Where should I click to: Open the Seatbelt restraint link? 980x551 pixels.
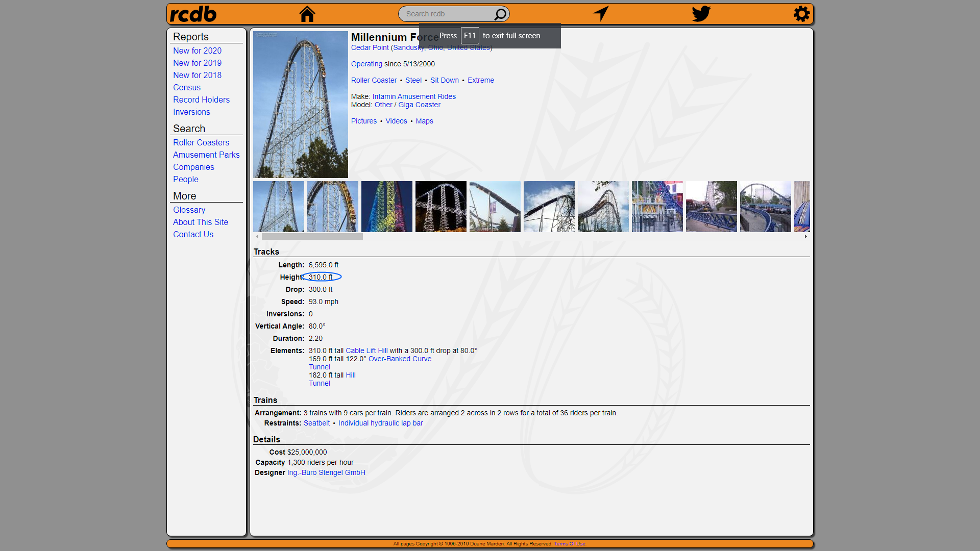point(316,423)
